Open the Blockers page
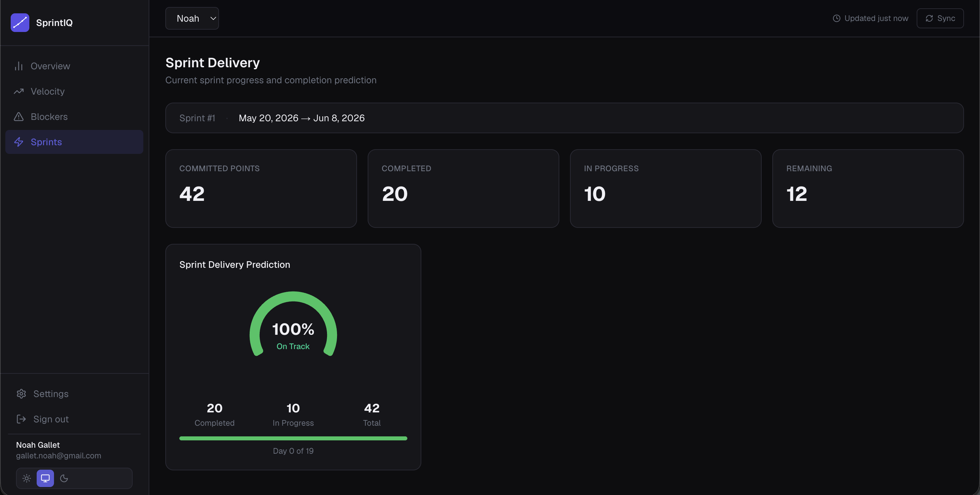Screen dimensions: 980x495 click(74, 117)
